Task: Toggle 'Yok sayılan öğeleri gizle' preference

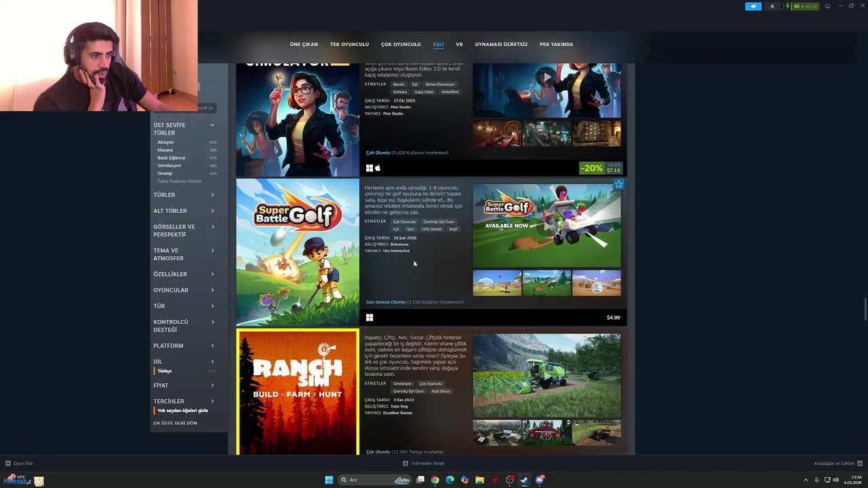Action: click(x=182, y=411)
